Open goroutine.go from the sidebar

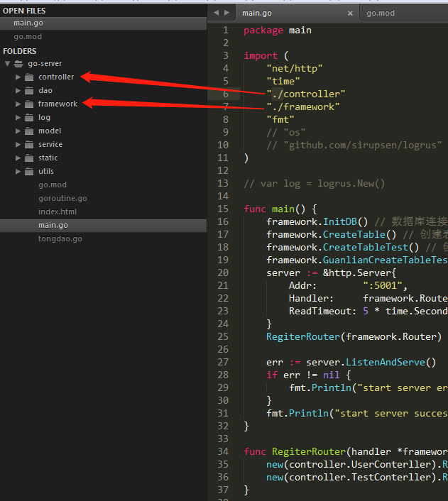pyautogui.click(x=62, y=198)
